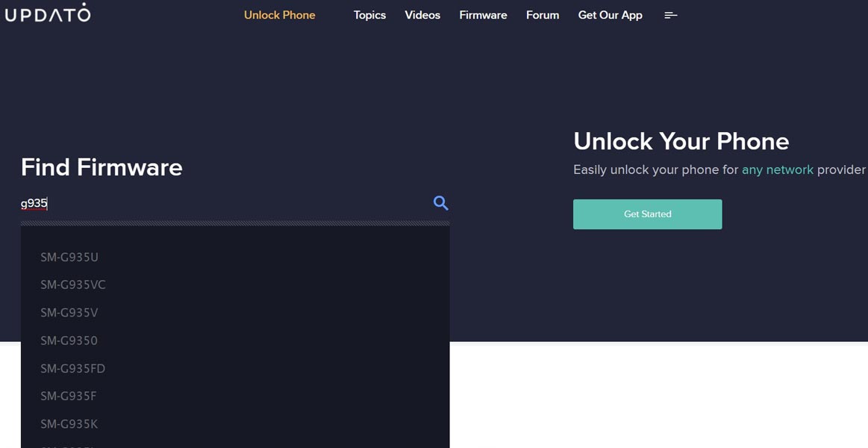Open the Unlock Phone menu item

point(280,16)
